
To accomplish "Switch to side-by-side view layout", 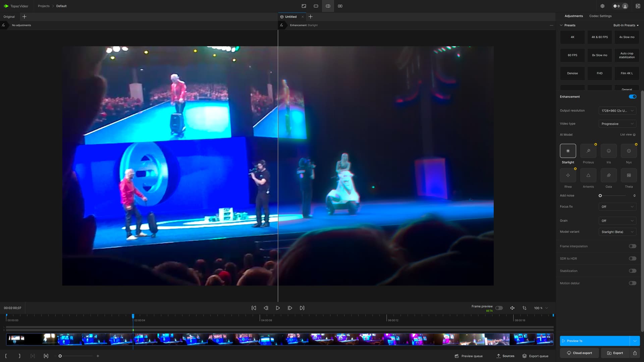I will click(340, 6).
